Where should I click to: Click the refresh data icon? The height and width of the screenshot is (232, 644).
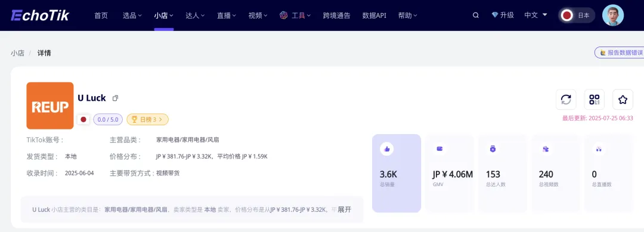click(566, 100)
